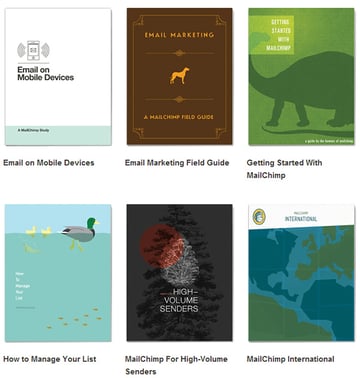Click the mobile phone icon on the white cover

pyautogui.click(x=33, y=50)
